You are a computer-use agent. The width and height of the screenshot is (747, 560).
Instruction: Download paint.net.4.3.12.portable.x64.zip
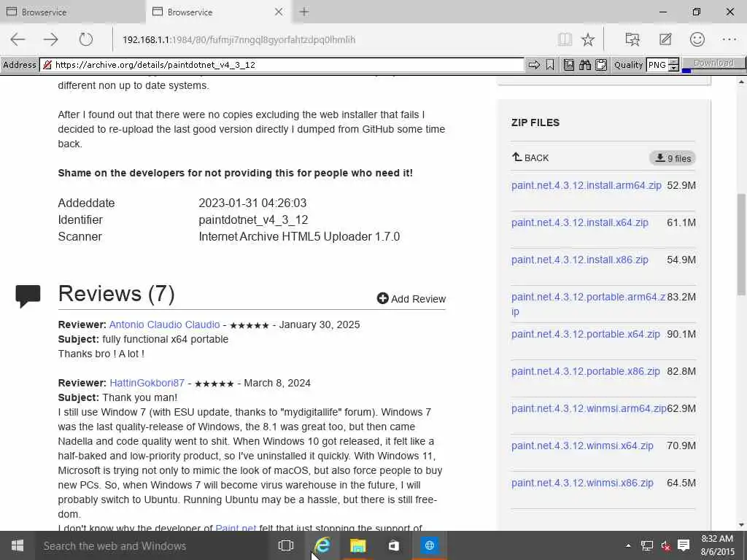586,334
